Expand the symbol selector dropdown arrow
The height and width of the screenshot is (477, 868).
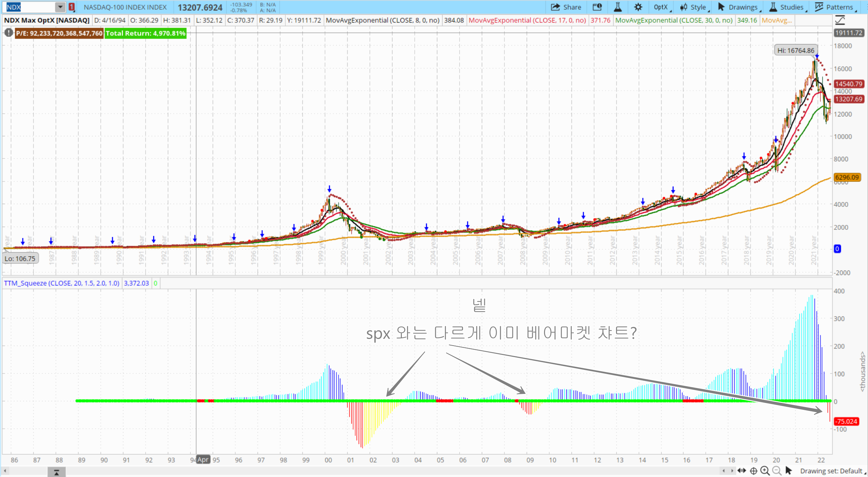(60, 7)
